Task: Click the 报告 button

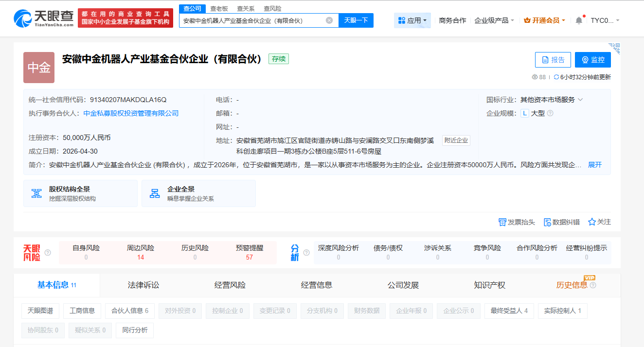Action: click(553, 60)
